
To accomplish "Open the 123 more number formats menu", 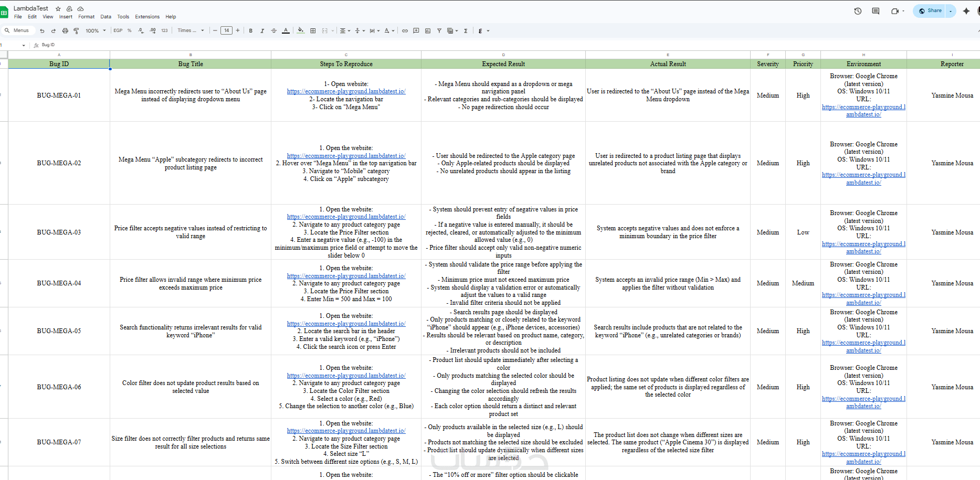I will [x=164, y=30].
